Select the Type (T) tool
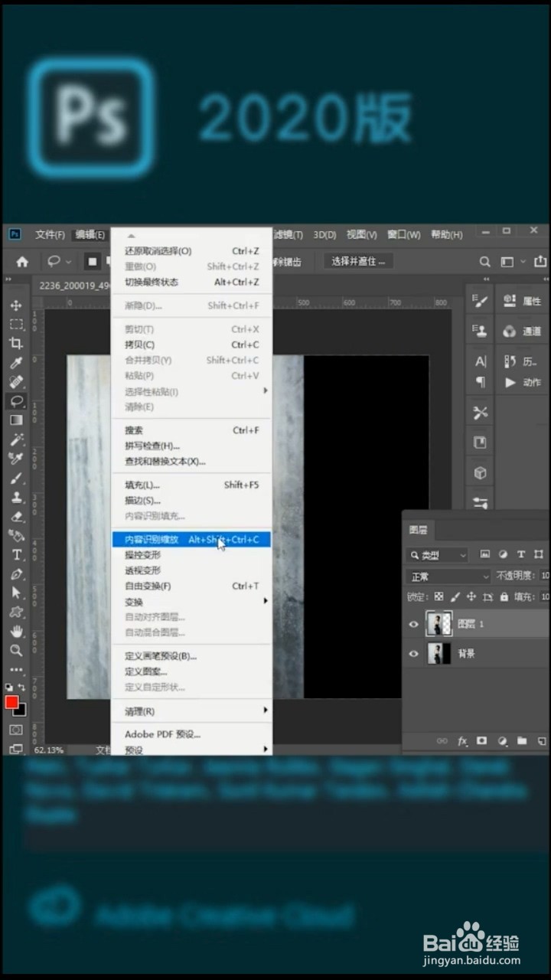551x980 pixels. point(16,554)
